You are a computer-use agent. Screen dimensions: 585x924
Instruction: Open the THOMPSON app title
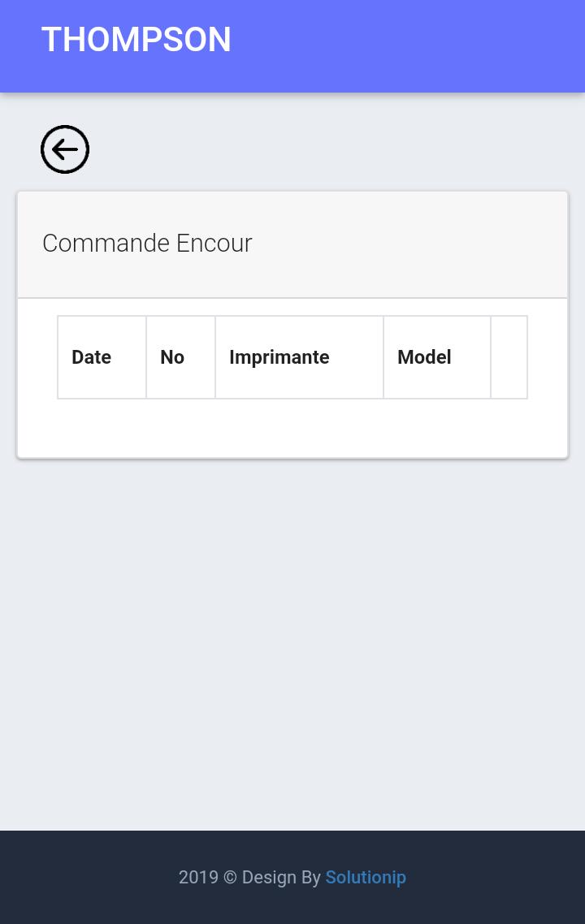136,40
